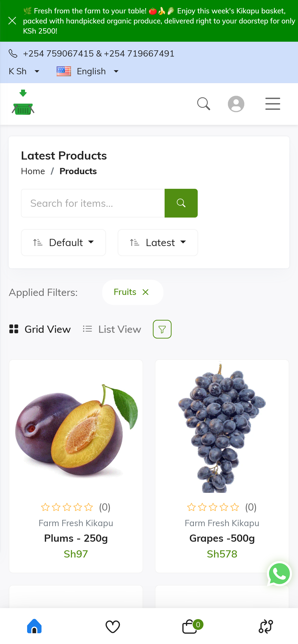The height and width of the screenshot is (644, 298).
Task: Focus the Search for items field
Action: click(93, 203)
